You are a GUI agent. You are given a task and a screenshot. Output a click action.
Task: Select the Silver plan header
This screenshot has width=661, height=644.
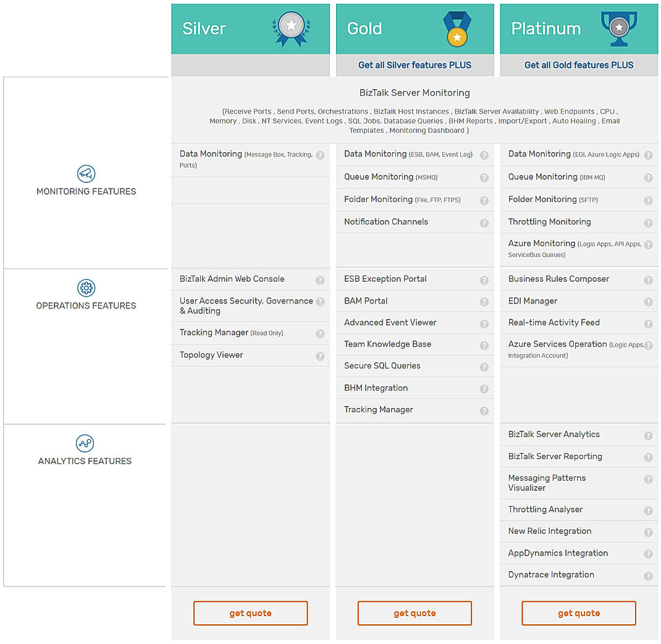pyautogui.click(x=204, y=28)
